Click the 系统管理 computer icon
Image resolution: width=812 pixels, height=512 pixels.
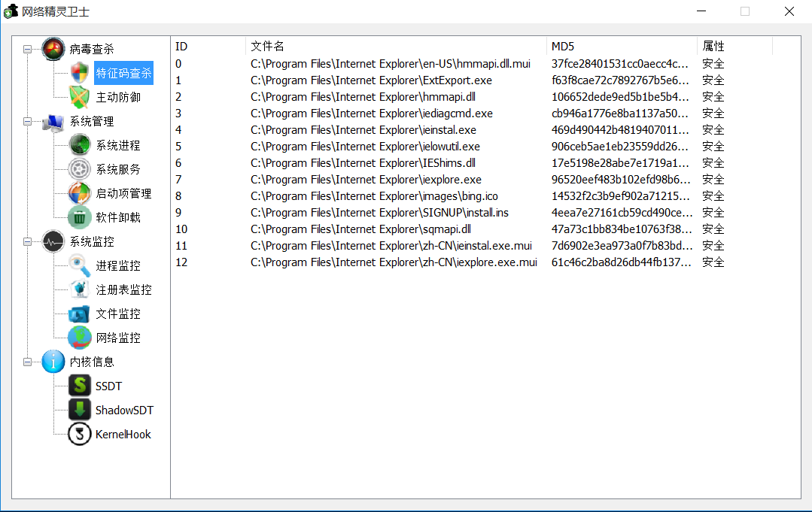[x=53, y=122]
